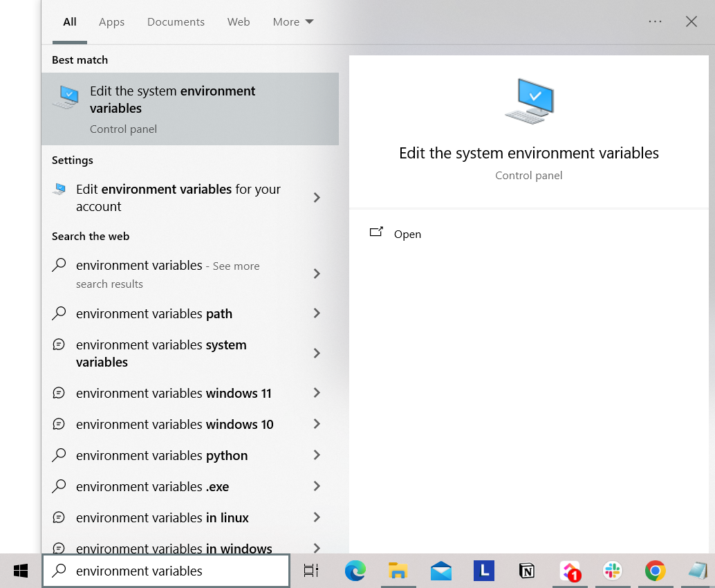Open the Notepad icon on the taskbar

(x=698, y=571)
